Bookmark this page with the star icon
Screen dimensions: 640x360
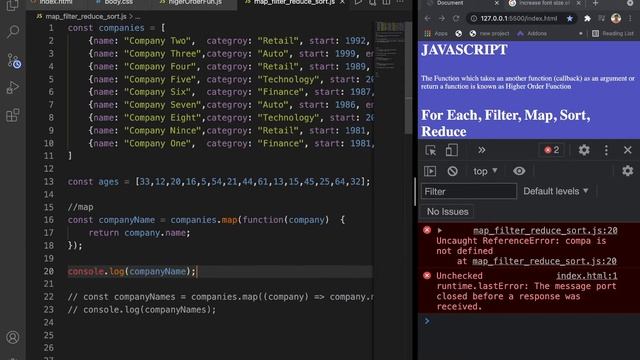point(569,18)
